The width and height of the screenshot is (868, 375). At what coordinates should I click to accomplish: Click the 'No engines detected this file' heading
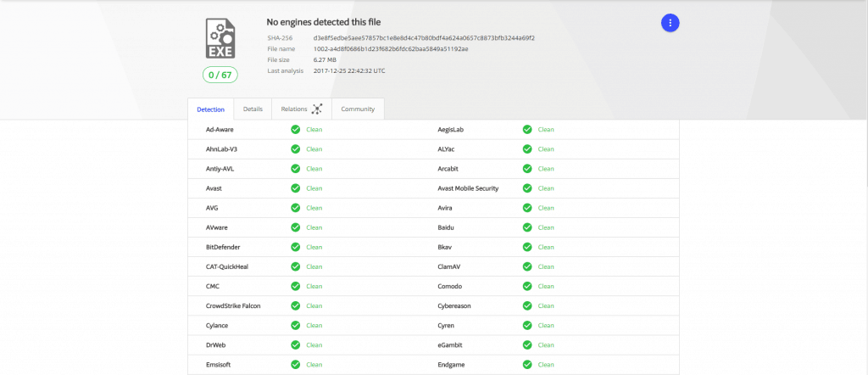(324, 22)
